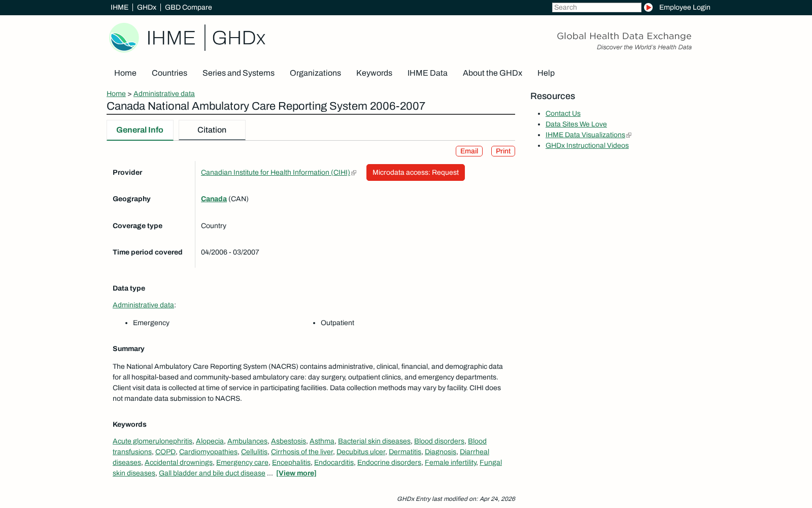Open the Administrative data type link
The image size is (812, 508).
click(x=143, y=305)
